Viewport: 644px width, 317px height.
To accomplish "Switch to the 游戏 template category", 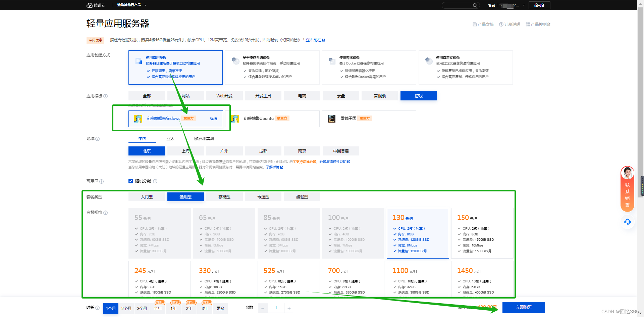I will [x=419, y=96].
